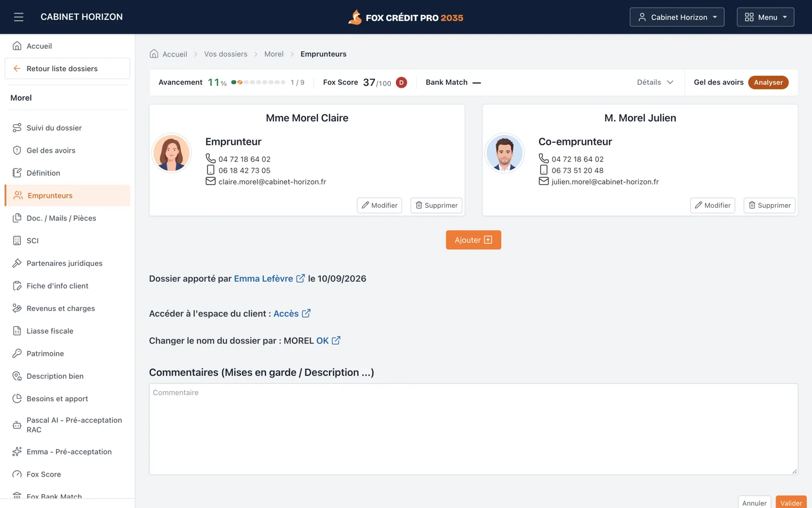The image size is (812, 508).
Task: Click external icon next to OK
Action: pyautogui.click(x=336, y=340)
